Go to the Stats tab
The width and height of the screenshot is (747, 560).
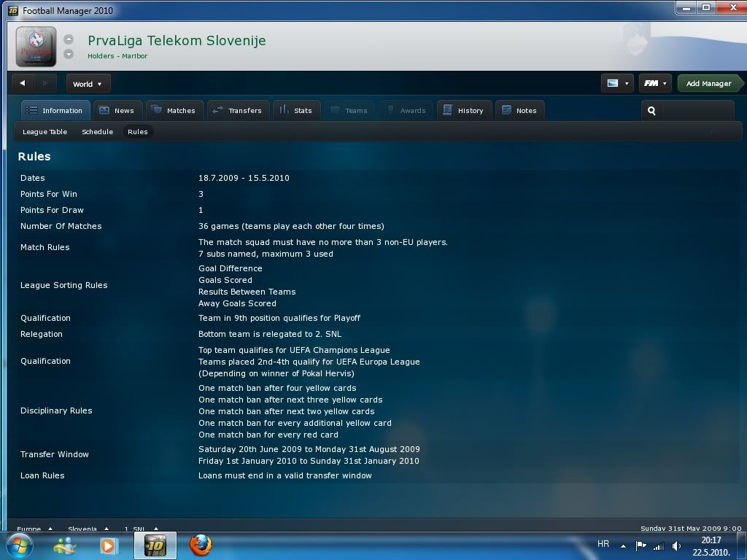[x=295, y=111]
